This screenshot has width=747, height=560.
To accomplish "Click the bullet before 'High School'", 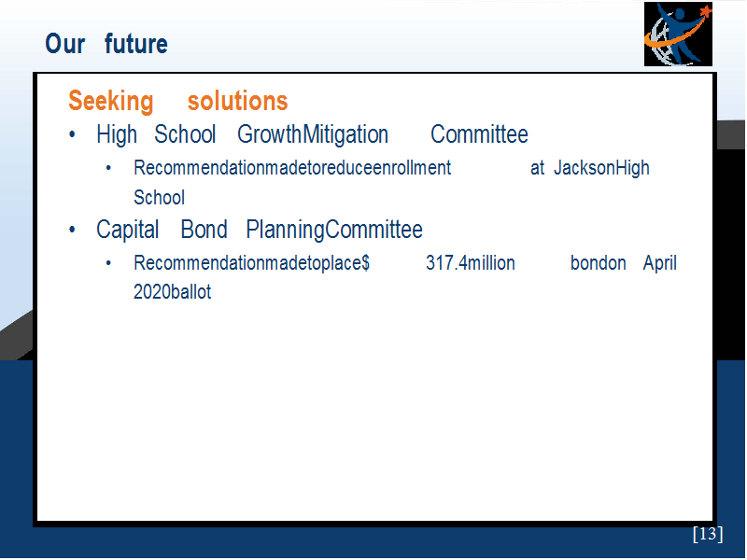I will pos(72,134).
